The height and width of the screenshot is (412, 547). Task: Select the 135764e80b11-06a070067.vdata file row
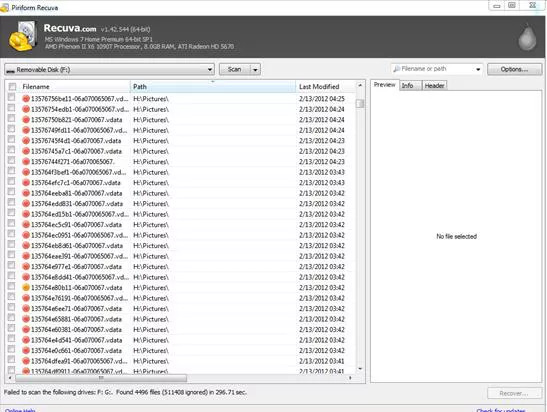coord(181,287)
